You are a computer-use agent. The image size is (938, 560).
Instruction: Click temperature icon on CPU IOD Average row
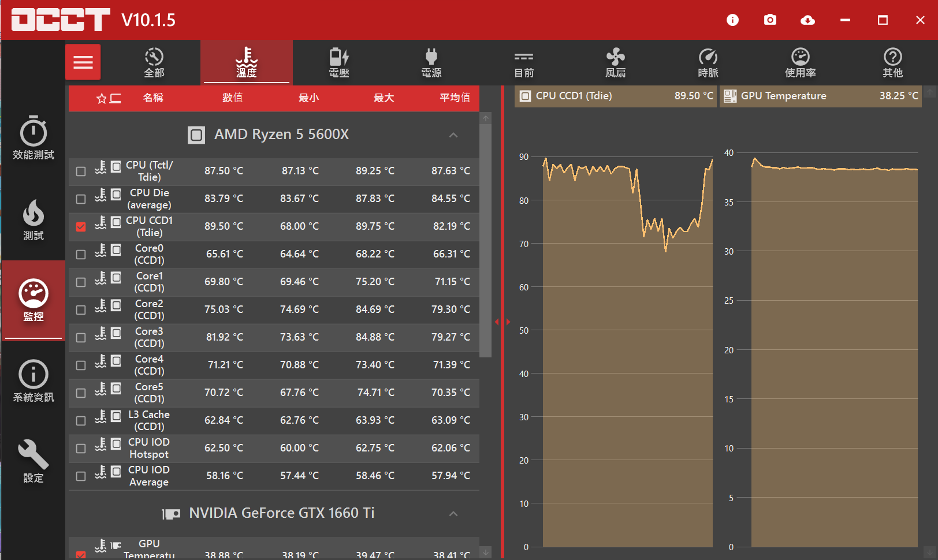point(101,472)
